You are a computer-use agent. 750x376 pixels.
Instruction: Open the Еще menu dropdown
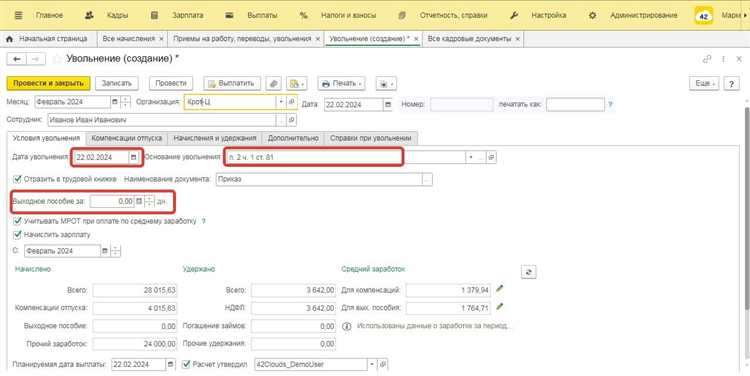coord(704,83)
